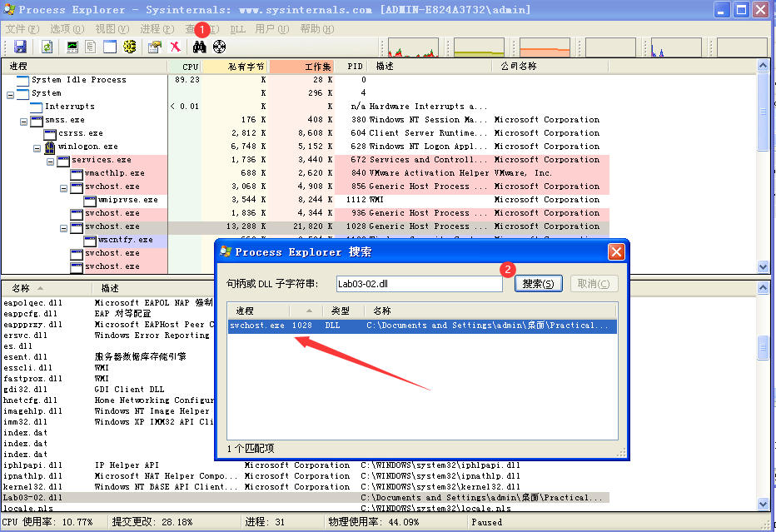
Task: Sort by PID column header
Action: click(351, 67)
